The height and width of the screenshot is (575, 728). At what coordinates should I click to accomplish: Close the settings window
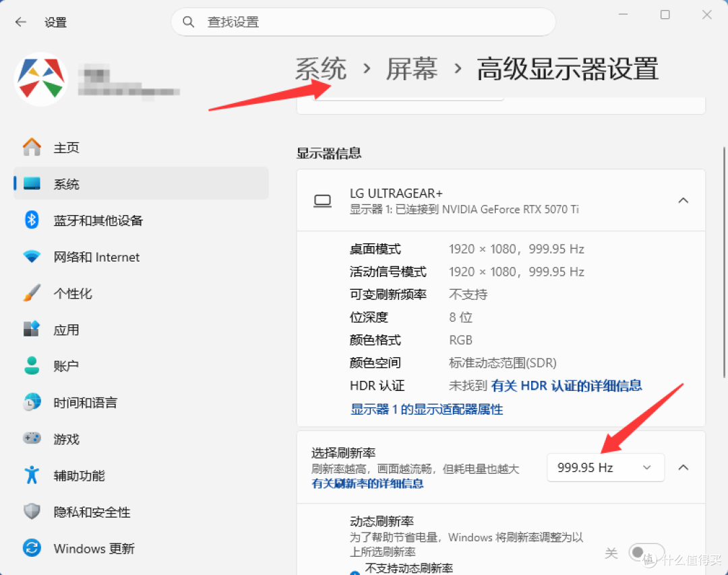click(x=706, y=15)
